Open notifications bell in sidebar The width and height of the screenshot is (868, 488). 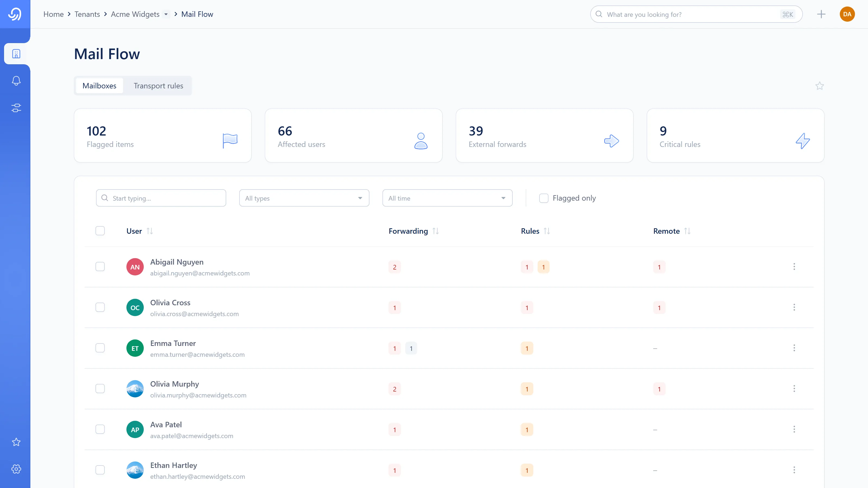click(16, 81)
